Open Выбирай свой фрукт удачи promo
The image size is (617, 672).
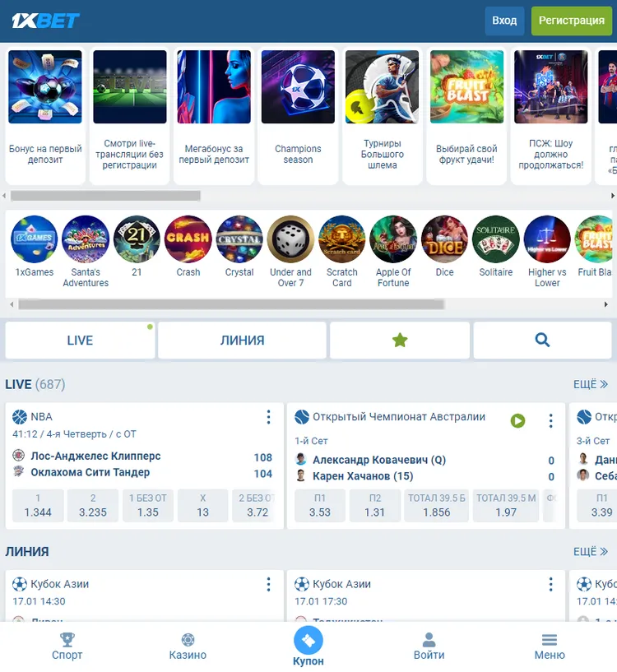point(466,116)
